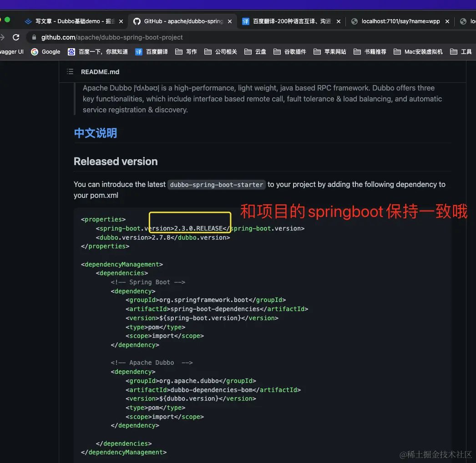Click the org.apache.dubbo groupId line
Viewport: 476px width, 463px height.
[x=191, y=381]
